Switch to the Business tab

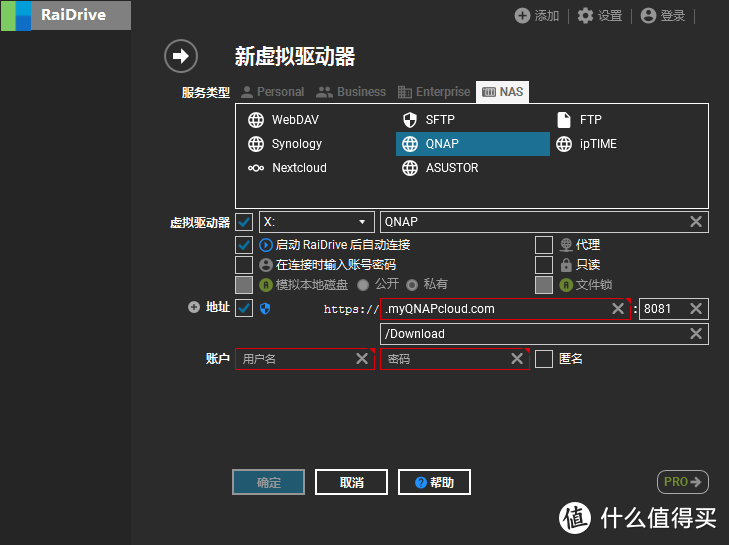(351, 92)
